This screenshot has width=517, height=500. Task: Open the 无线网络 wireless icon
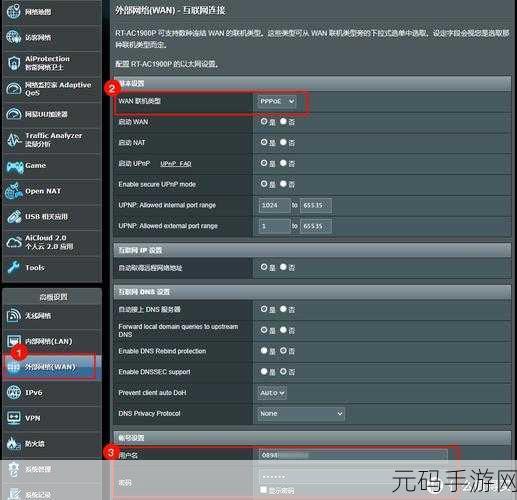click(14, 315)
